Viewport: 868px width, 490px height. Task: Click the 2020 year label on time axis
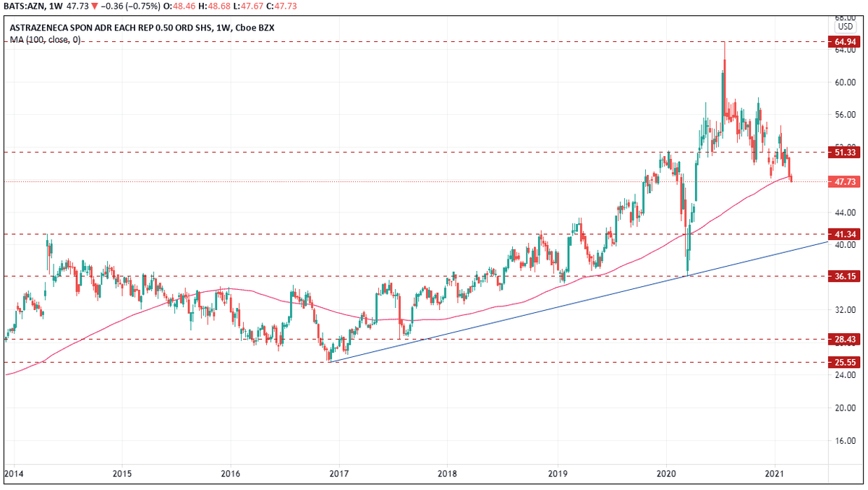coord(665,475)
